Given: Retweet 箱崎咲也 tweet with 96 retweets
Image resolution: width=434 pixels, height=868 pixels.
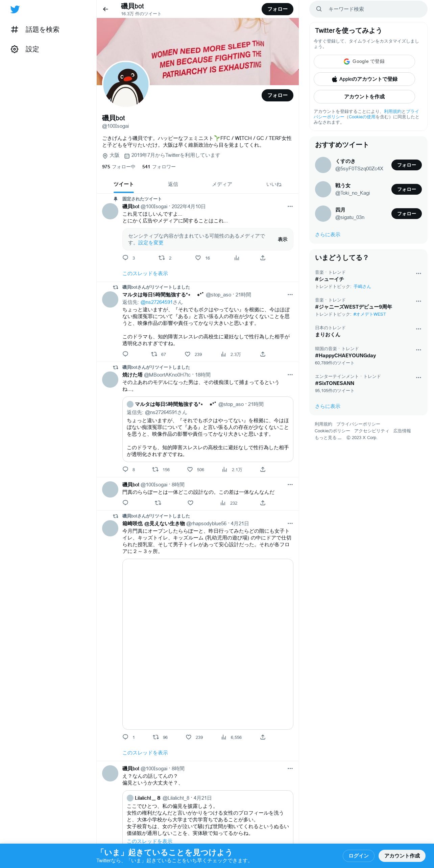Looking at the screenshot, I should click(x=156, y=737).
